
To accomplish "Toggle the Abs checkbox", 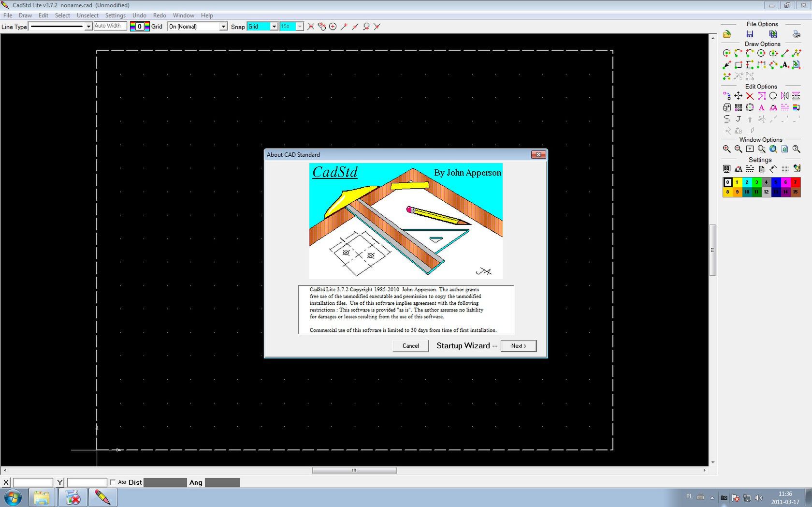I will [113, 482].
